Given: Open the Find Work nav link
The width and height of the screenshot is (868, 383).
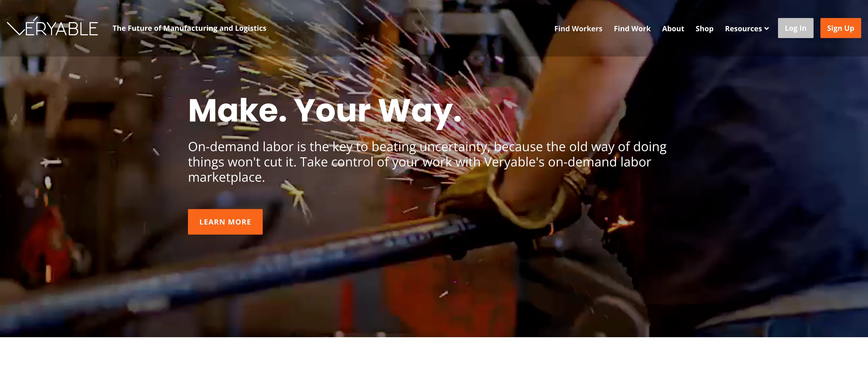Looking at the screenshot, I should [x=632, y=29].
